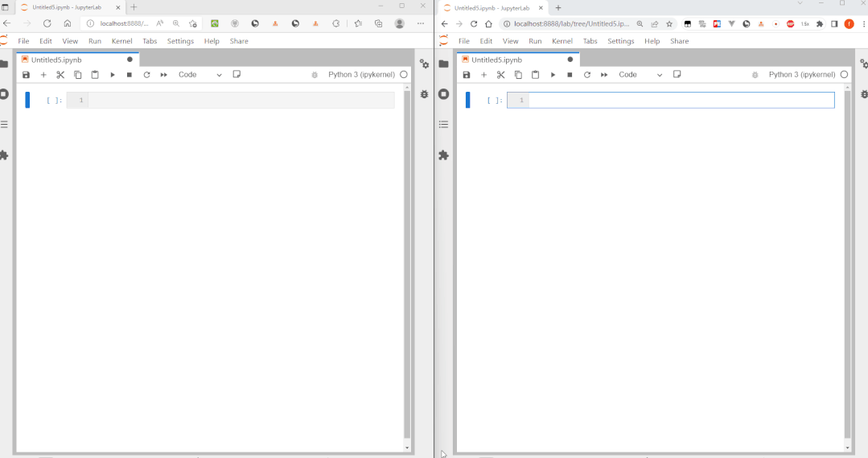Click address bar in right browser
Screen dimensions: 868x458
click(571, 24)
